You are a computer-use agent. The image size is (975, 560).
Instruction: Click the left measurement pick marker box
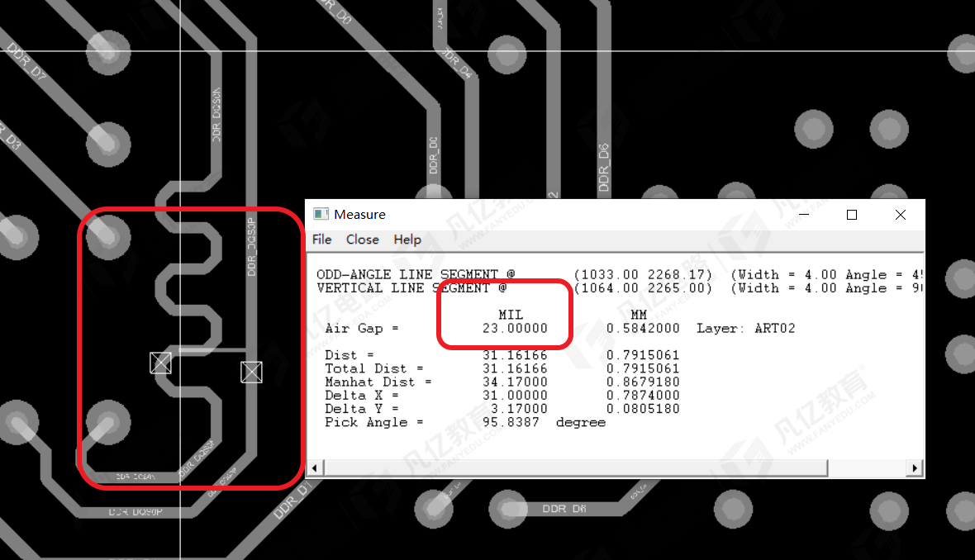tap(160, 363)
